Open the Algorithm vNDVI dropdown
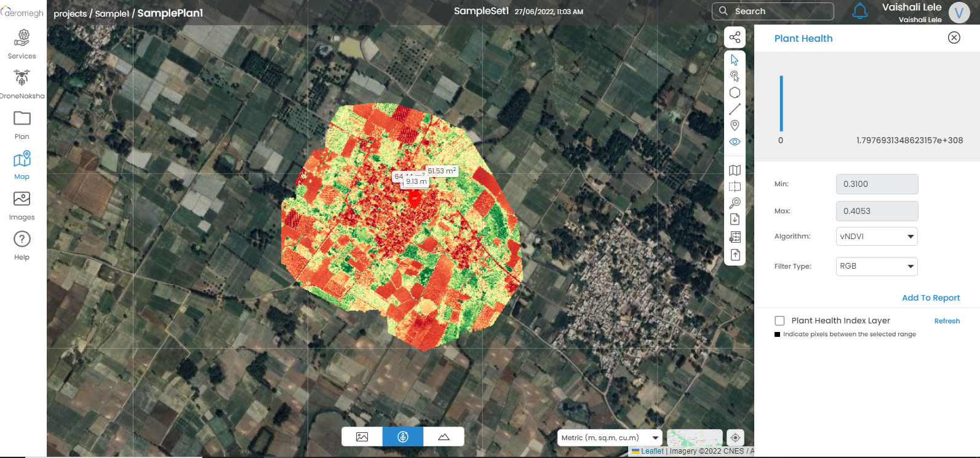980x458 pixels. coord(876,237)
